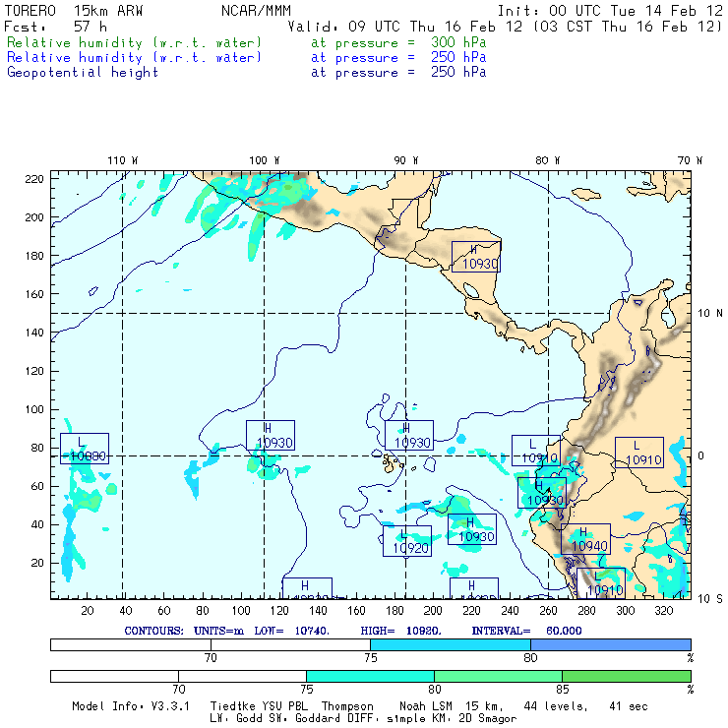Select the H 10930 marker over Central America
The image size is (728, 728).
pyautogui.click(x=476, y=256)
